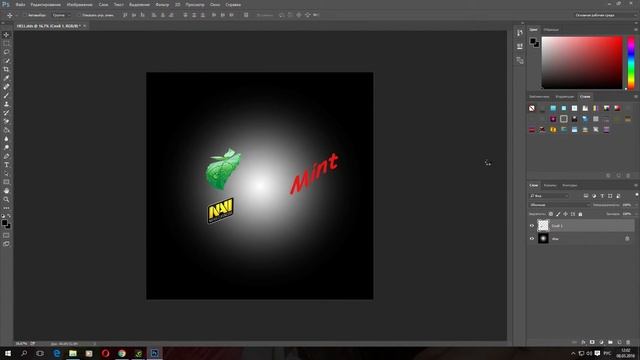Switch to the Коррекция tab
Image resolution: width=640 pixels, height=360 pixels.
(x=565, y=97)
